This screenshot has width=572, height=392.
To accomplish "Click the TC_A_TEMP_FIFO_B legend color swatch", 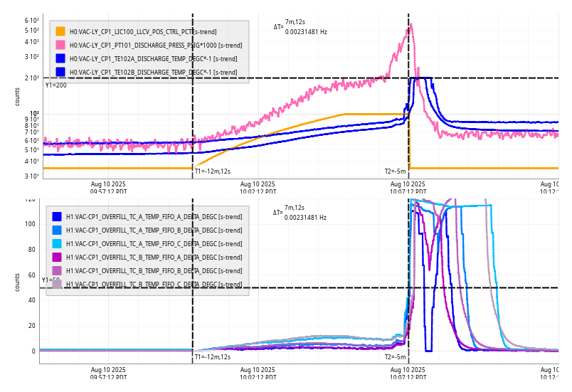I will coord(57,230).
